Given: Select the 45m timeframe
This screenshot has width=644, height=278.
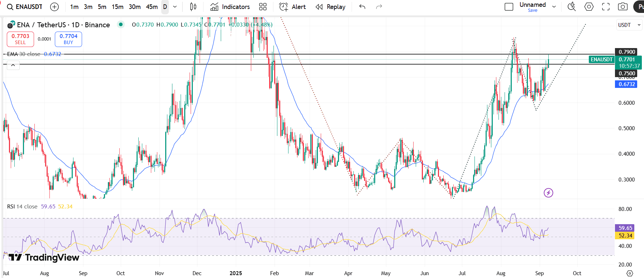Looking at the screenshot, I should pos(152,7).
